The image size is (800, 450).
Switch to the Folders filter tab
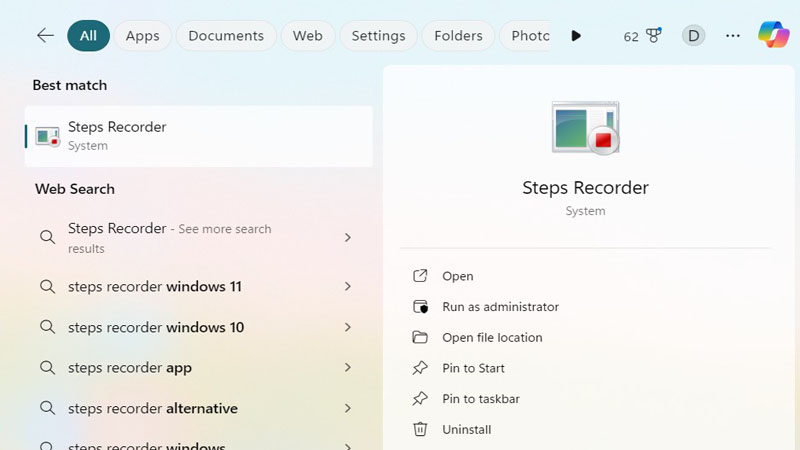[x=458, y=36]
